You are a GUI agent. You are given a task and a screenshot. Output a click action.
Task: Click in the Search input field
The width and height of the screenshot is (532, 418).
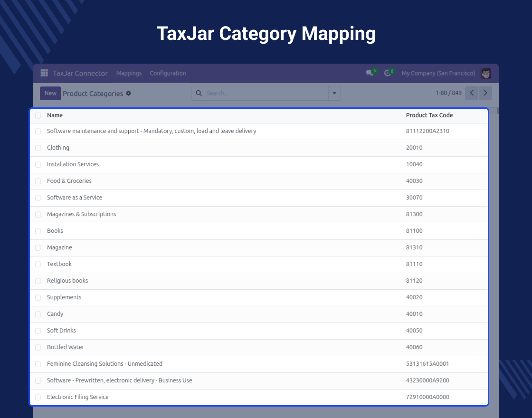[266, 93]
